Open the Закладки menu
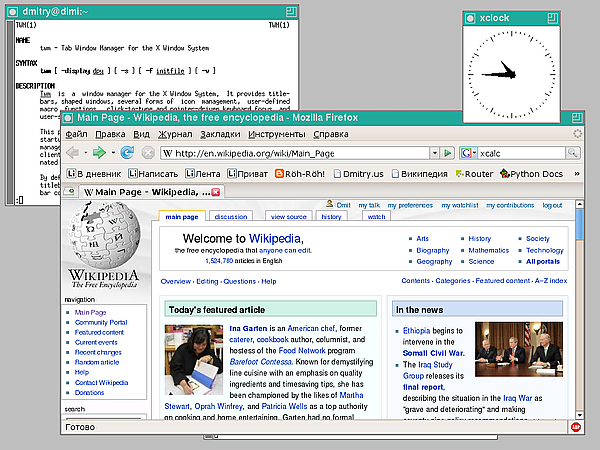600x450 pixels. click(220, 134)
